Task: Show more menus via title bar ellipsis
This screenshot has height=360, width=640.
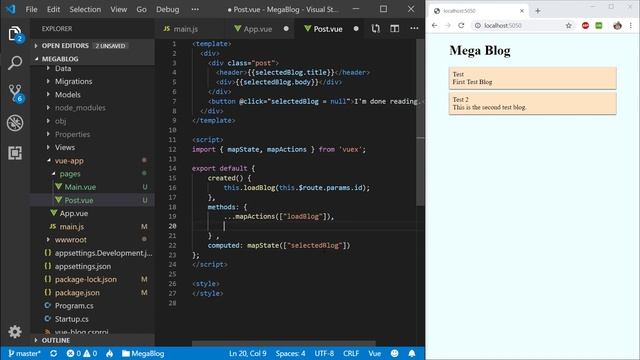Action: click(196, 9)
